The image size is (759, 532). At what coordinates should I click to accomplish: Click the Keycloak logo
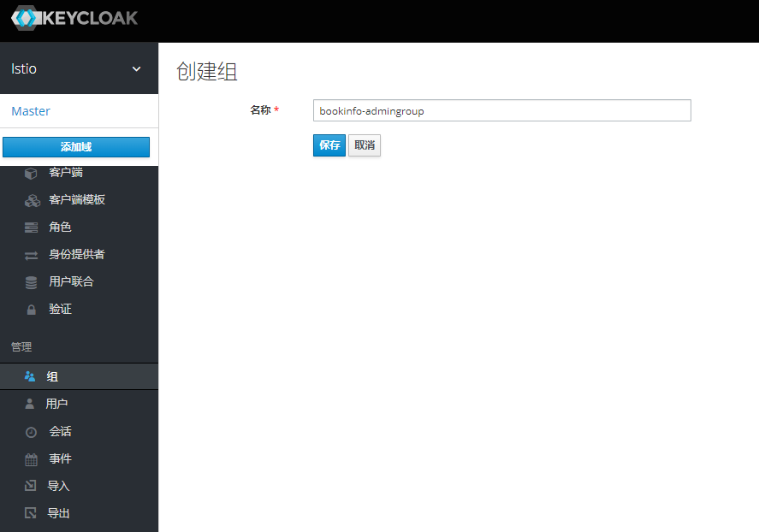[x=74, y=18]
